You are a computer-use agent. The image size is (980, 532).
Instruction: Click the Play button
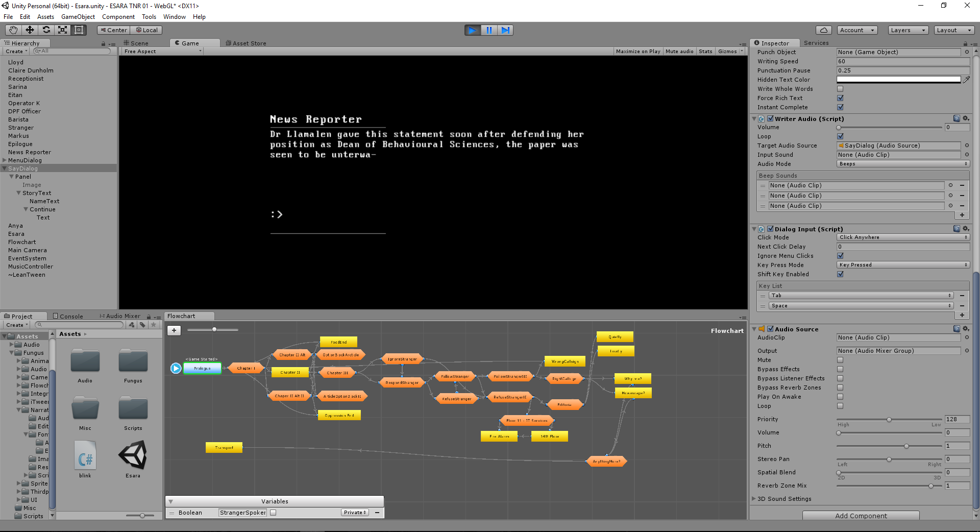[473, 30]
